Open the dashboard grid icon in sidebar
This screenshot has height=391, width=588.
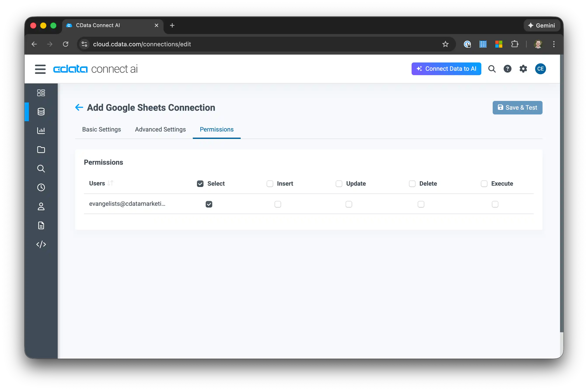[x=41, y=93]
